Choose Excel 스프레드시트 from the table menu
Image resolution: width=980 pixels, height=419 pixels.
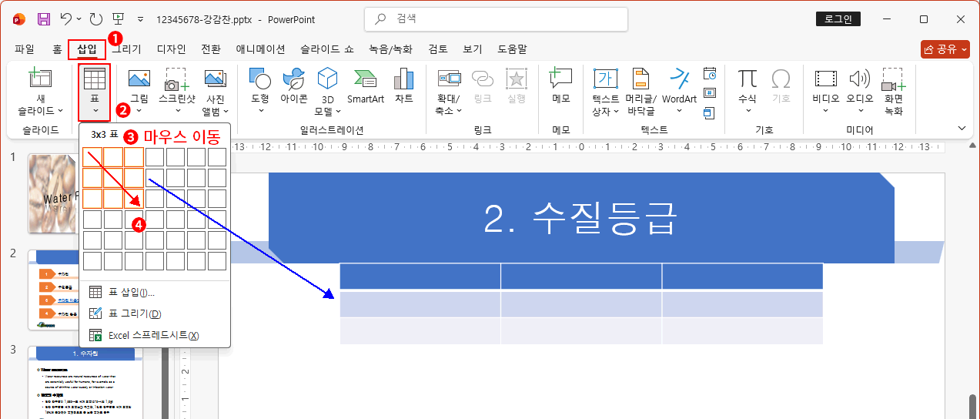coord(155,335)
